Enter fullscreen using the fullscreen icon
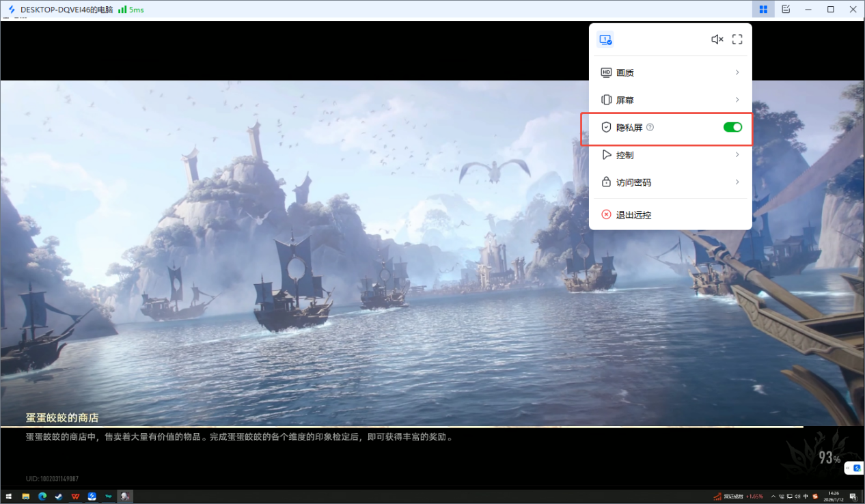Image resolution: width=865 pixels, height=504 pixels. (x=737, y=39)
